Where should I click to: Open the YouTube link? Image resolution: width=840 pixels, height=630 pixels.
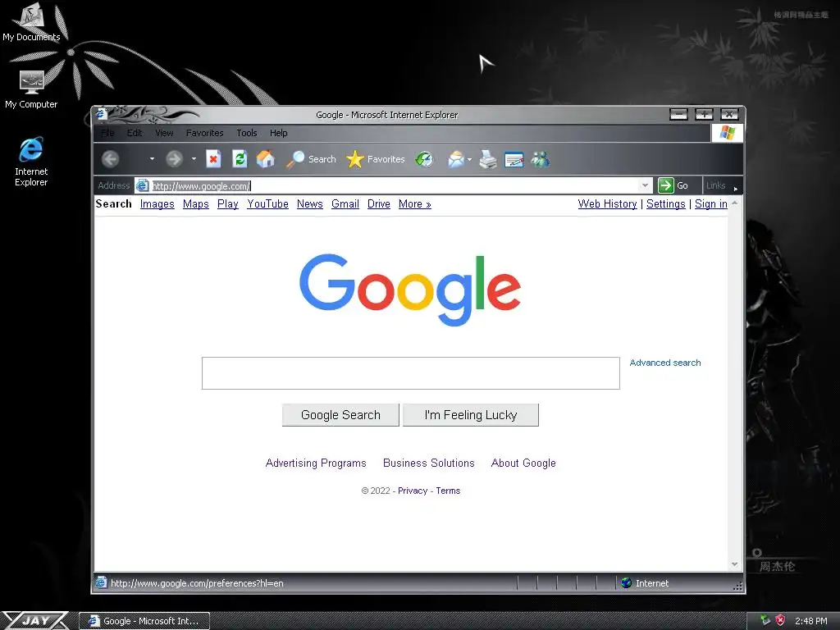267,204
